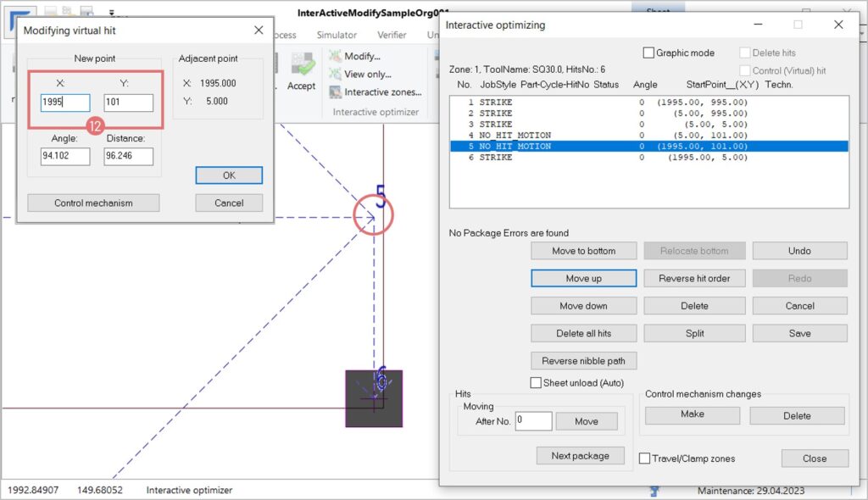Open the Simulator ribbon tab

point(337,35)
